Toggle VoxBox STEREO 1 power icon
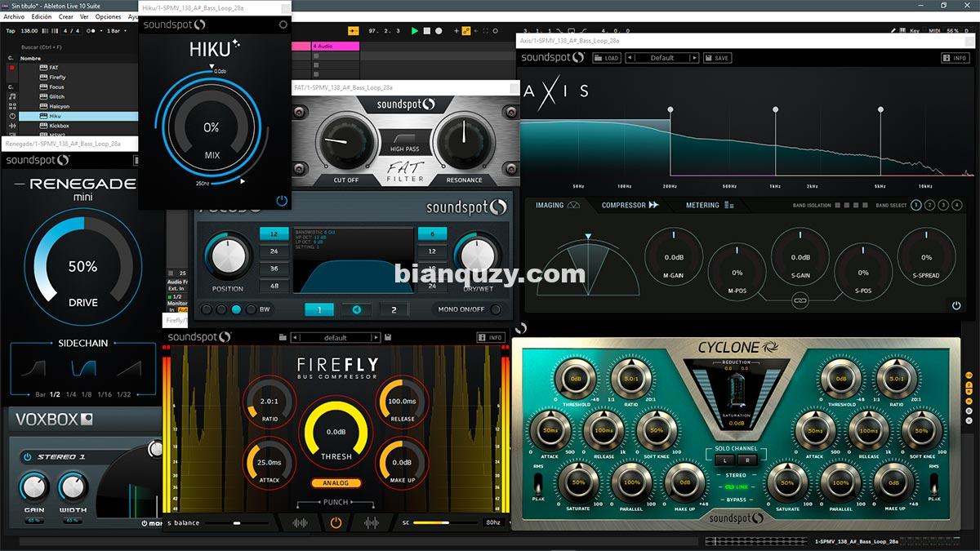The image size is (980, 551). (27, 457)
